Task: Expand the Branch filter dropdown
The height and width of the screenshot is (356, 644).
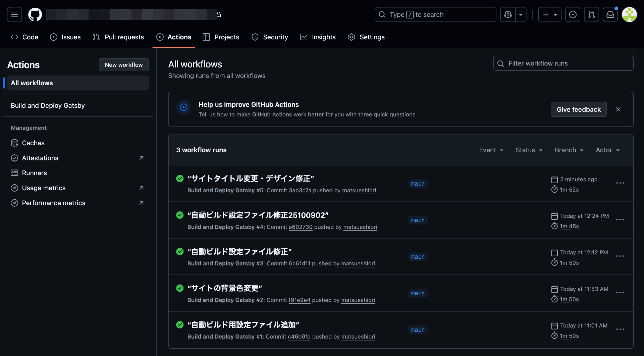Action: [x=569, y=150]
